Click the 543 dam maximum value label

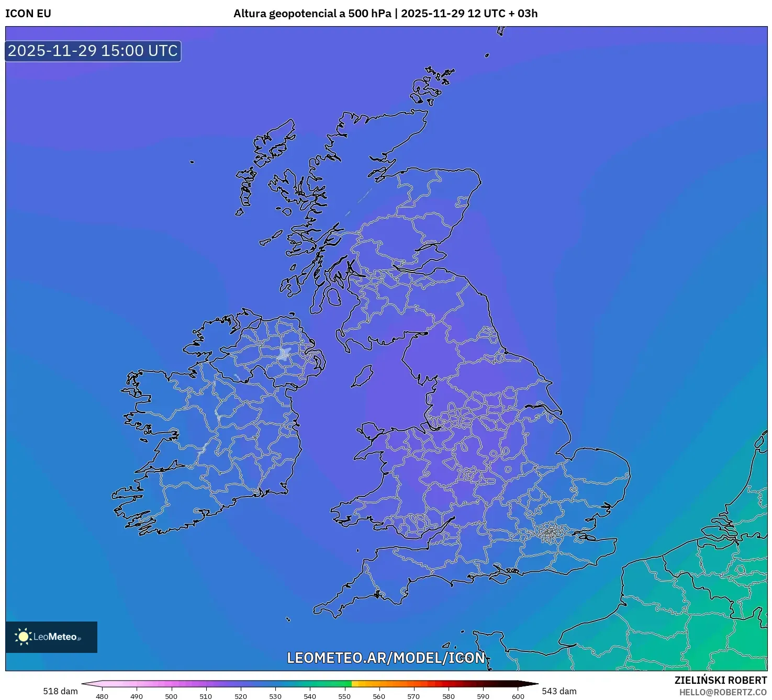(x=559, y=691)
